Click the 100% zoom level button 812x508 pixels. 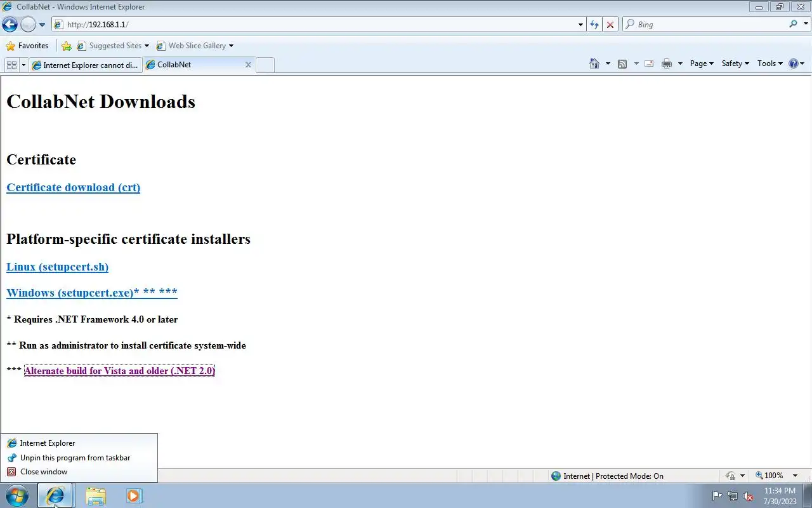(769, 476)
